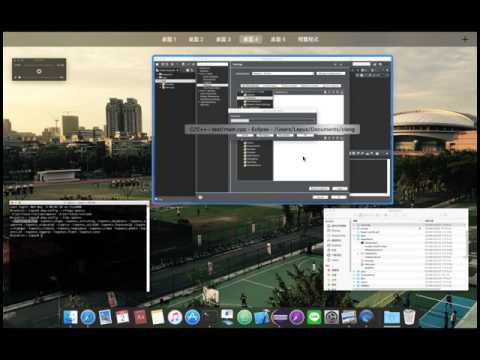Select the small dark recorder window
Viewport: 480px width, 360px height.
coord(39,69)
